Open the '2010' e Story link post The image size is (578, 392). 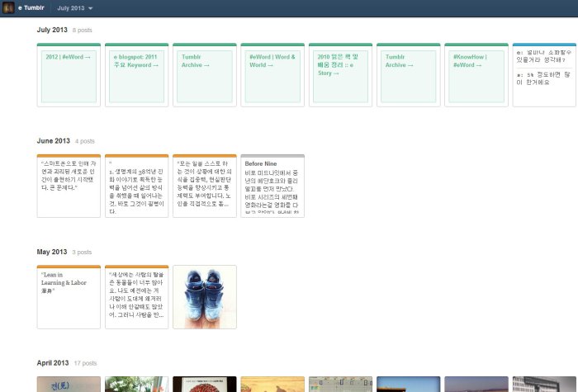(x=340, y=75)
